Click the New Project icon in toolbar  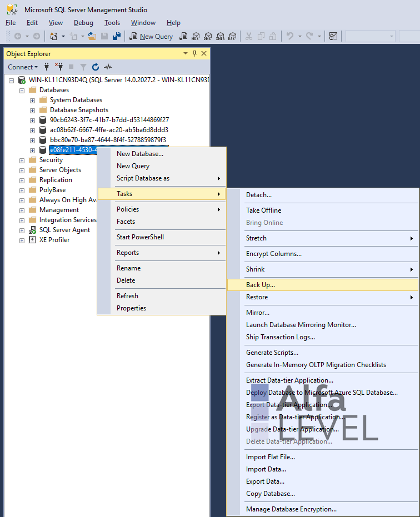(x=53, y=36)
